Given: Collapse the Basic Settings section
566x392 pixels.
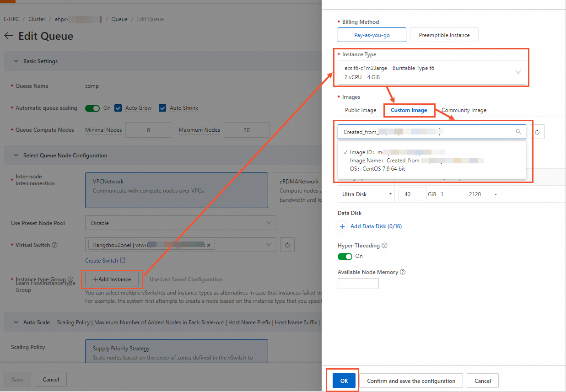Looking at the screenshot, I should coord(16,61).
